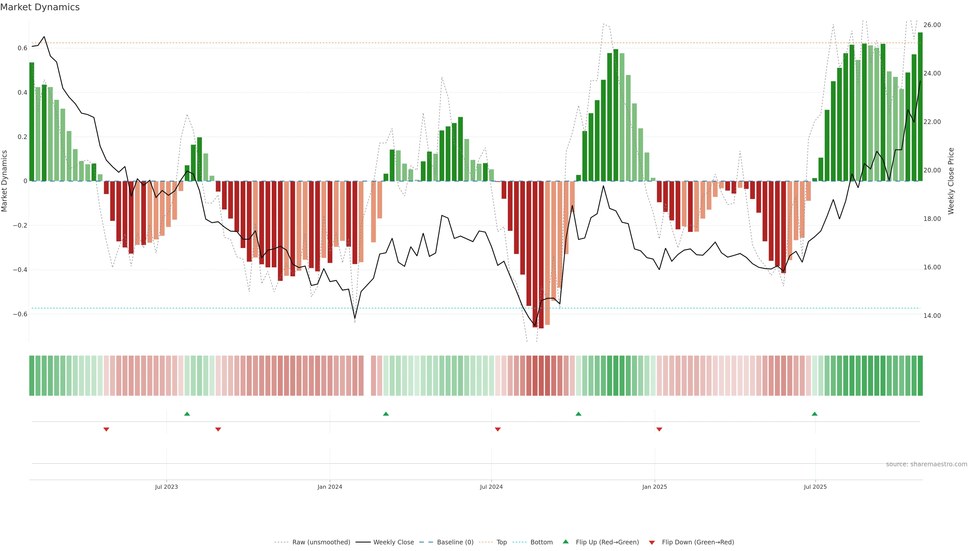Viewport: 980px width, 551px height.
Task: Toggle the Top legend entry
Action: [501, 542]
